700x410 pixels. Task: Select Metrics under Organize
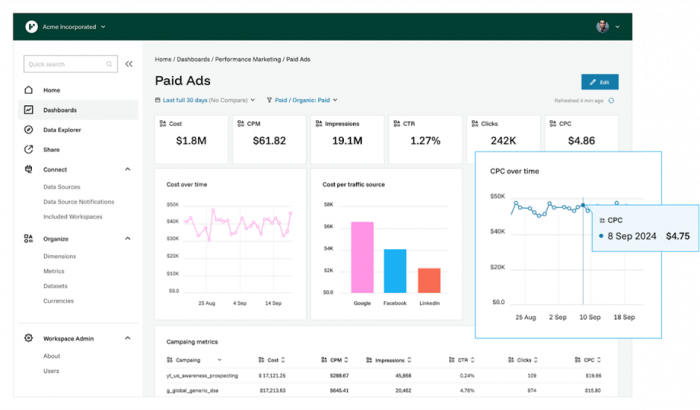click(53, 270)
